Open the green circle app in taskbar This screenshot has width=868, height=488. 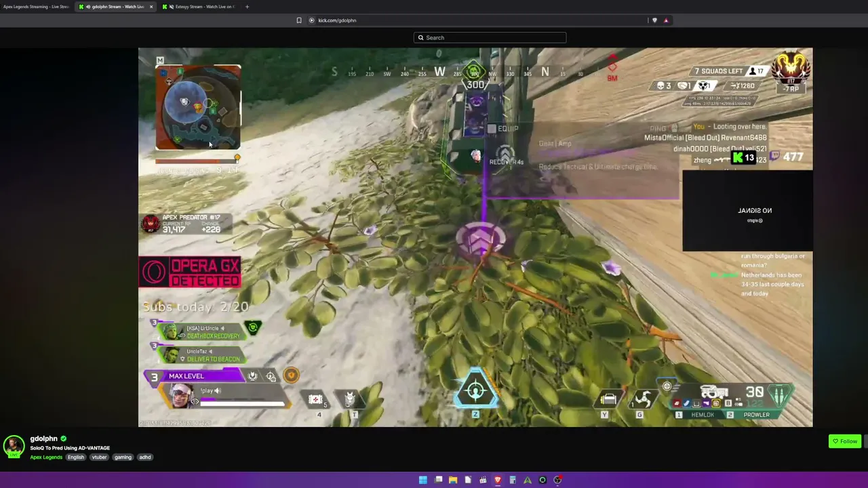(x=542, y=480)
